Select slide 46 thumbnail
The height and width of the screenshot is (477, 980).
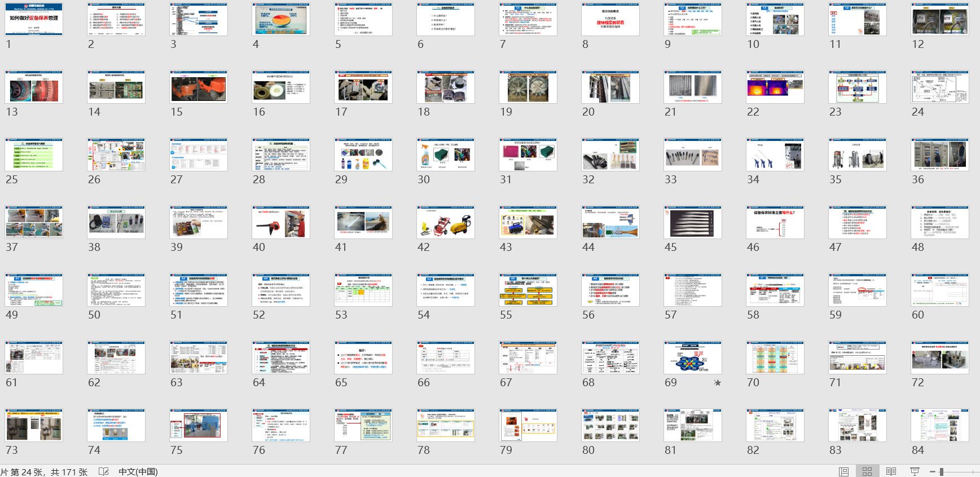775,223
